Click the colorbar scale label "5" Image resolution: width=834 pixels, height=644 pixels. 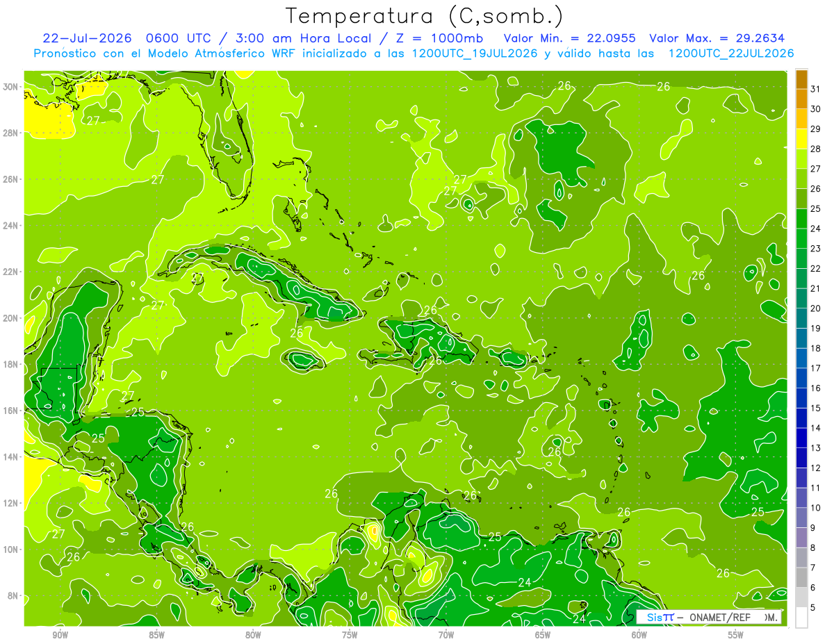[814, 608]
